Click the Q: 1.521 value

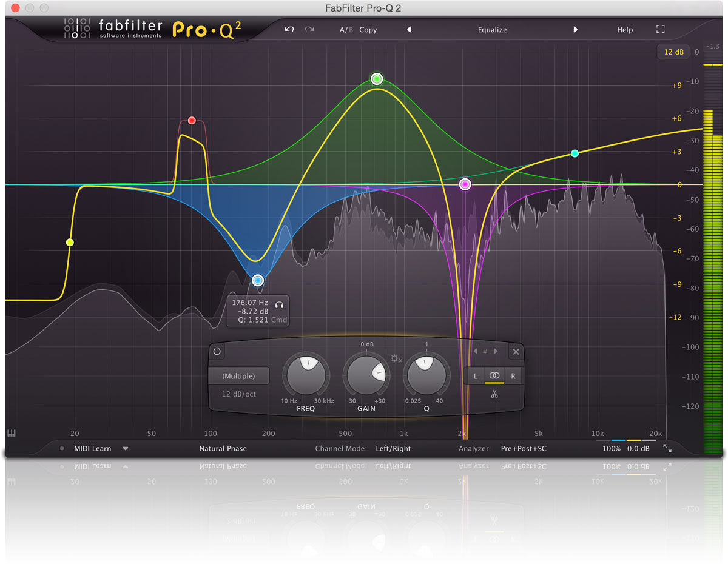(252, 320)
